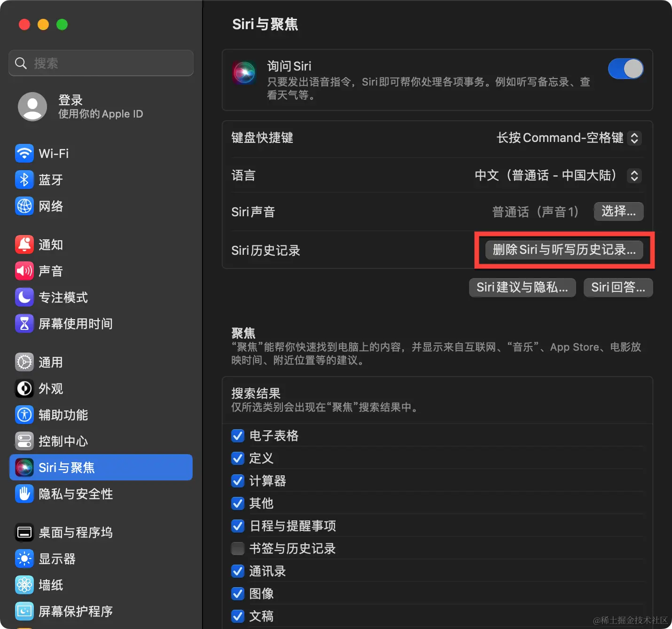Click the 外观 appearance icon
Screen dimensions: 672x629
(24, 388)
